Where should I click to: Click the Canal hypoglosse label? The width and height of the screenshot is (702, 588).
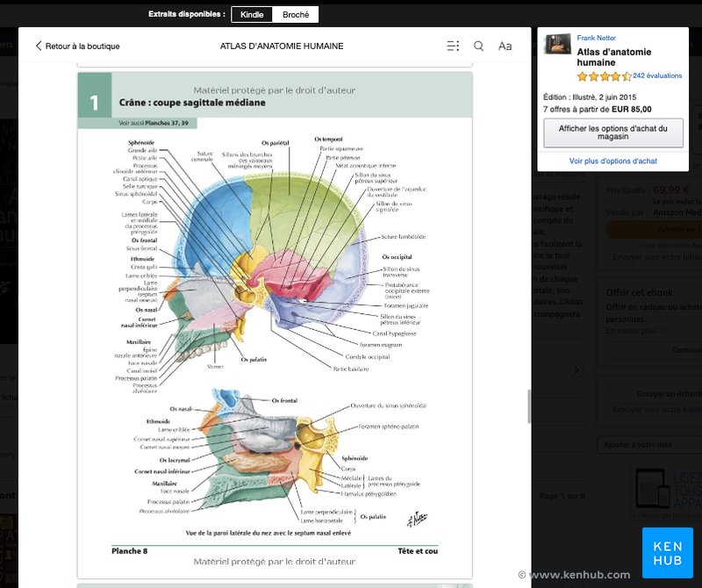pos(394,333)
